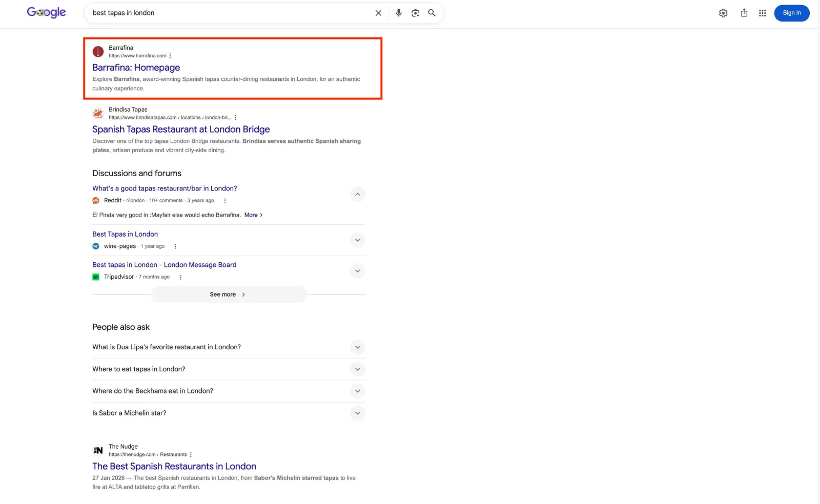Image resolution: width=820 pixels, height=504 pixels.
Task: Click the brindisatapas.com breadcrumb URL
Action: [170, 117]
